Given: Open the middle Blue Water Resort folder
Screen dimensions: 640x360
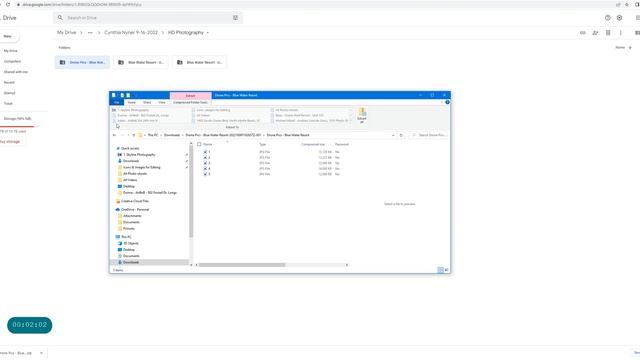Looking at the screenshot, I should (141, 62).
